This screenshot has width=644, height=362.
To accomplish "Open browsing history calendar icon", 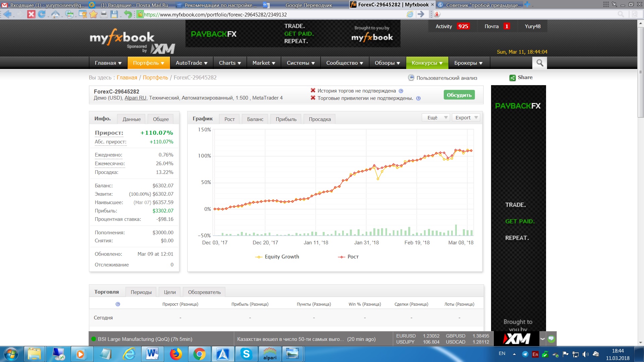I will coord(69,14).
